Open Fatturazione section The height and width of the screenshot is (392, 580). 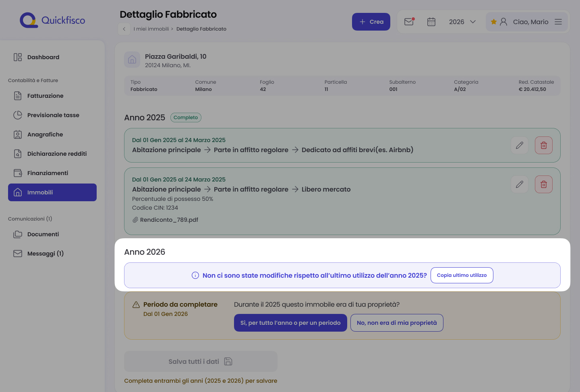(x=45, y=96)
